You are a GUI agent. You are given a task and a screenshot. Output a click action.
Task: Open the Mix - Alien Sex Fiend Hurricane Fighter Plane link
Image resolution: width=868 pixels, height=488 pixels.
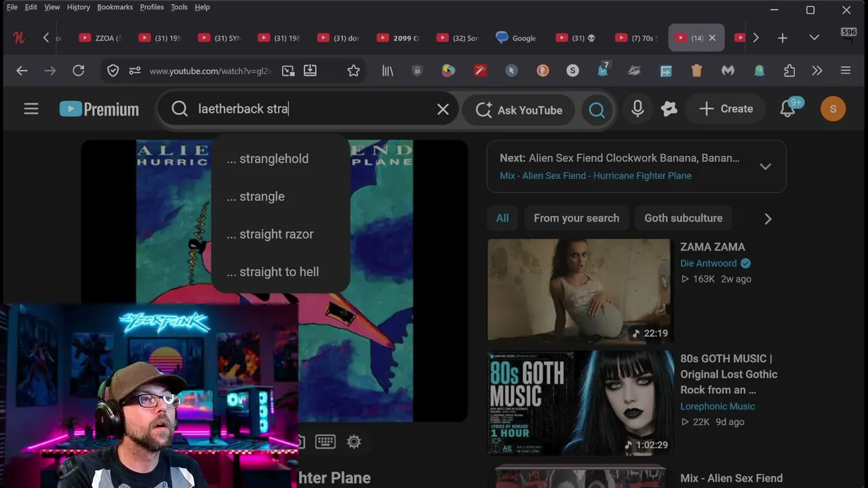[x=595, y=176]
